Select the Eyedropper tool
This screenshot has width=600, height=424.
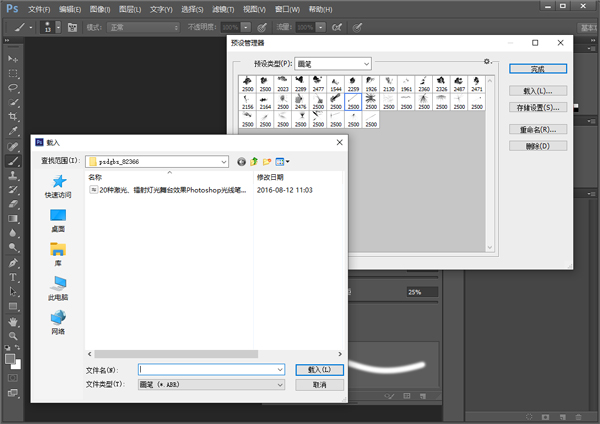tap(13, 131)
